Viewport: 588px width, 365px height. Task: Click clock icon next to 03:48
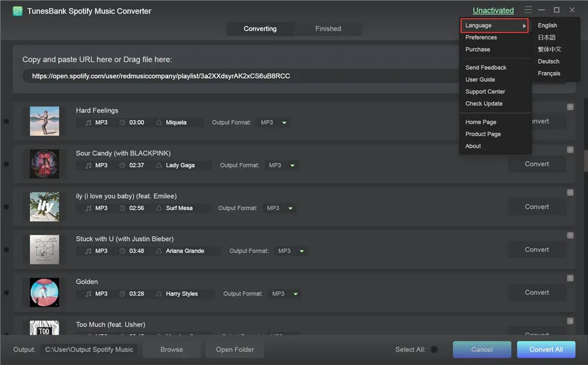[122, 251]
